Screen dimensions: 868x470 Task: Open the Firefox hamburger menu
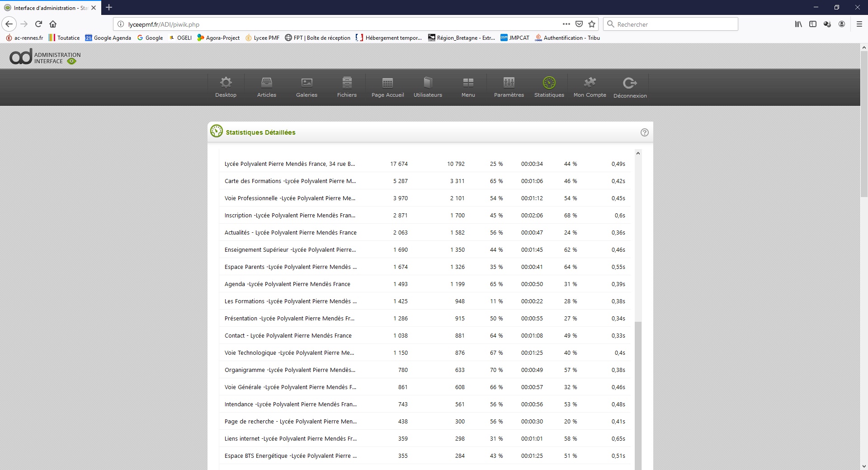coord(859,24)
